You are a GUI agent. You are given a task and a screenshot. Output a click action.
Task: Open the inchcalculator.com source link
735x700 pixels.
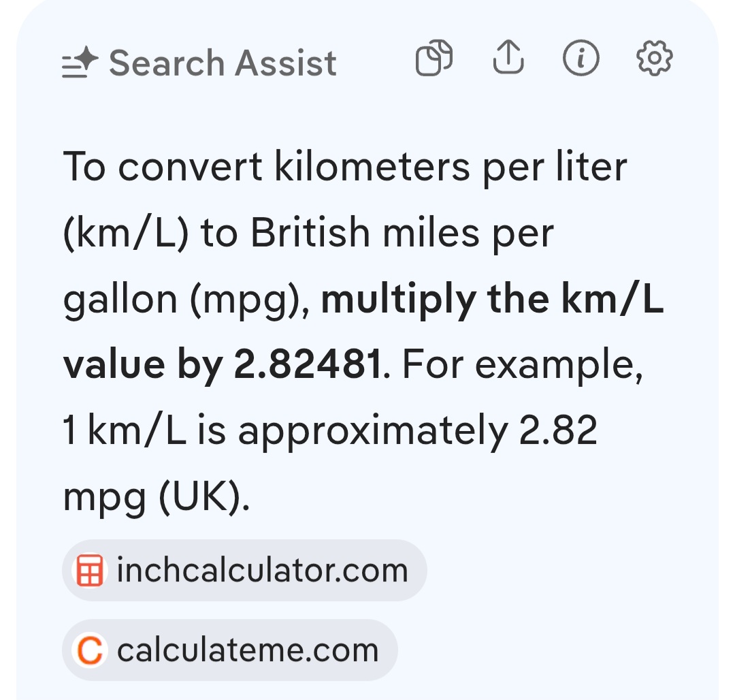coord(244,570)
